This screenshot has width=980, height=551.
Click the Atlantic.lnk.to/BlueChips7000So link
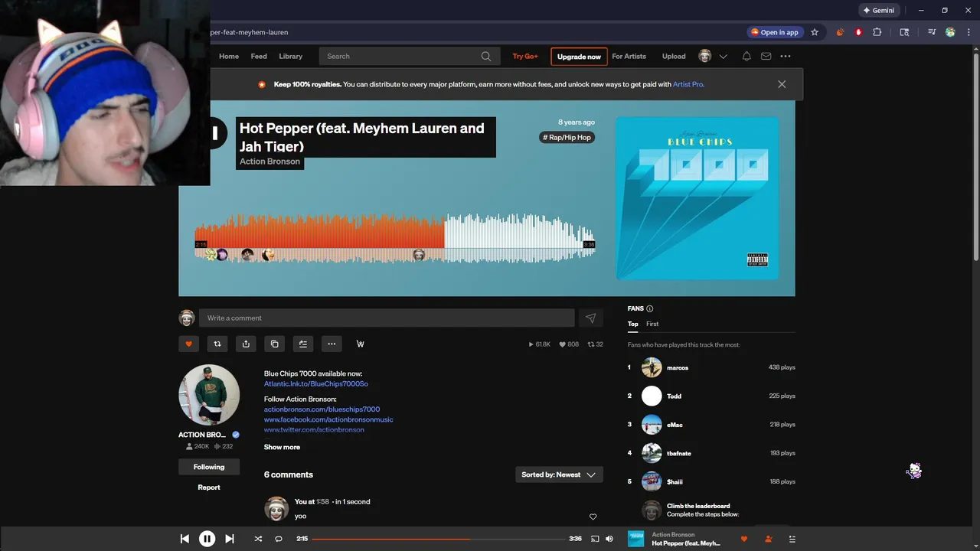316,383
